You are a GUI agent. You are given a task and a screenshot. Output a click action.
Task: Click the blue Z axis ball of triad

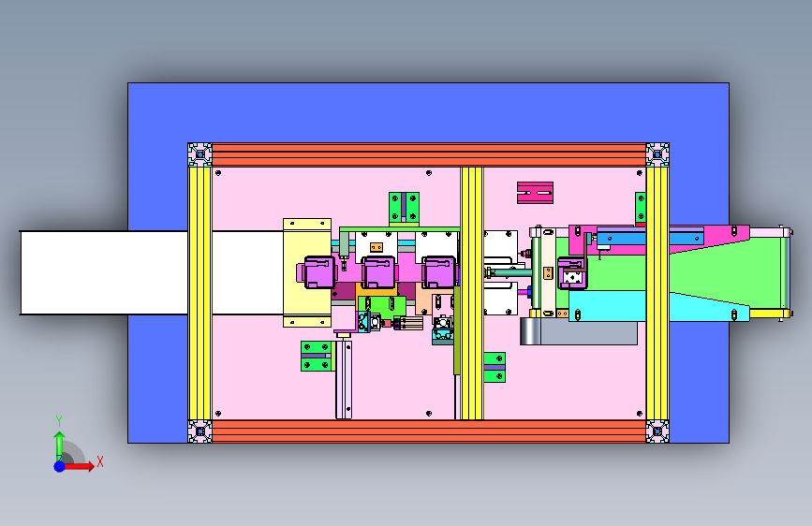[60, 466]
